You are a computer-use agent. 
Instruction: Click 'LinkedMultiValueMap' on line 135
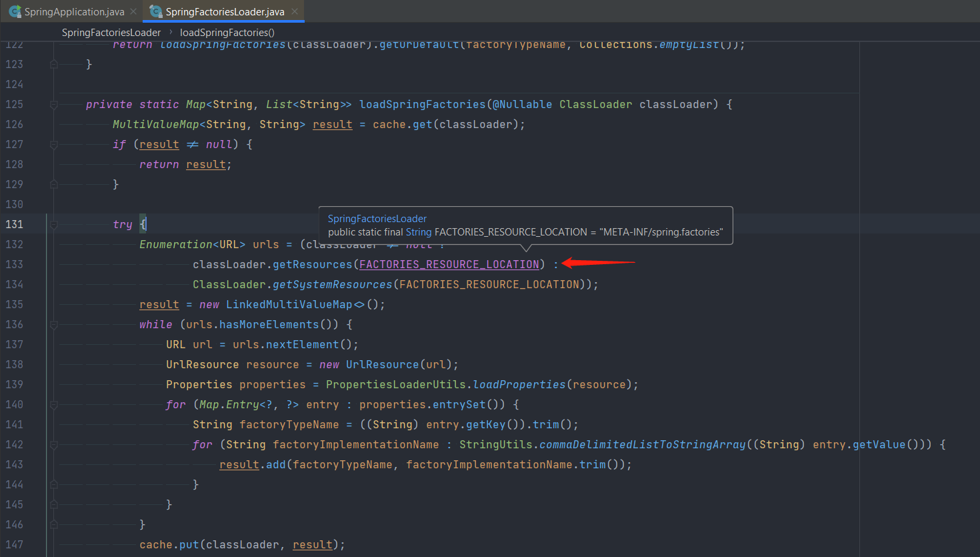pyautogui.click(x=289, y=304)
